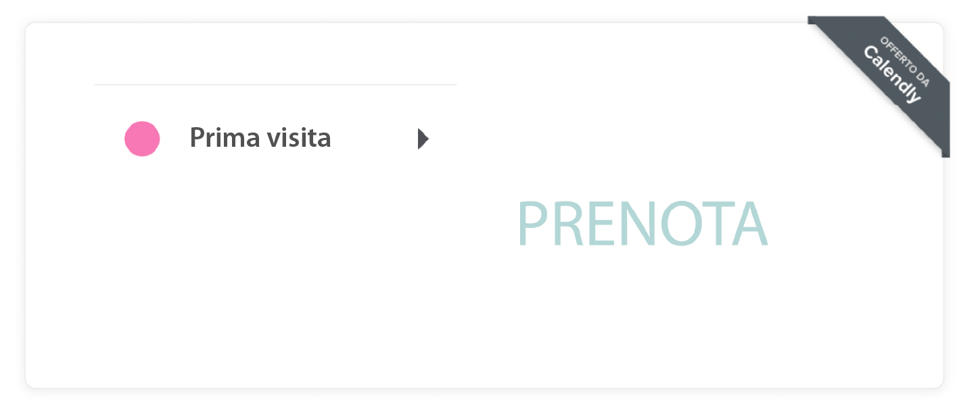This screenshot has height=420, width=980.
Task: Click the PRENOTA text
Action: (642, 224)
